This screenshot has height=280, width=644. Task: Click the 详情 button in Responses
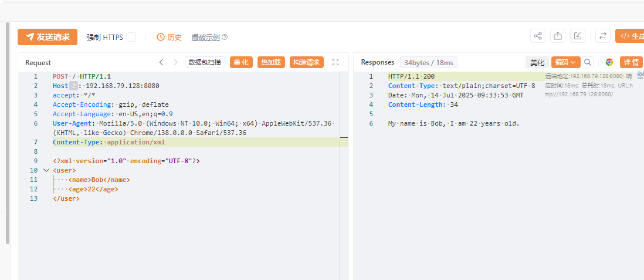(x=631, y=62)
